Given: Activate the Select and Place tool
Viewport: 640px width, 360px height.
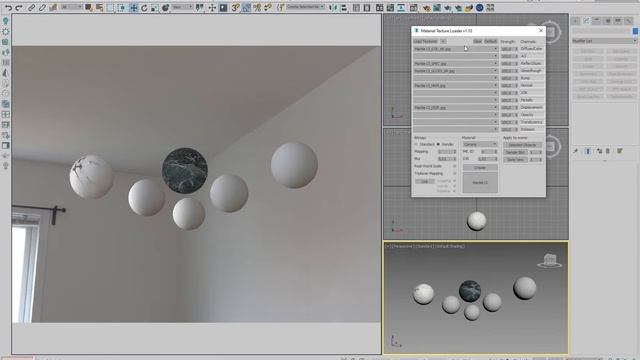Looking at the screenshot, I should (165, 7).
